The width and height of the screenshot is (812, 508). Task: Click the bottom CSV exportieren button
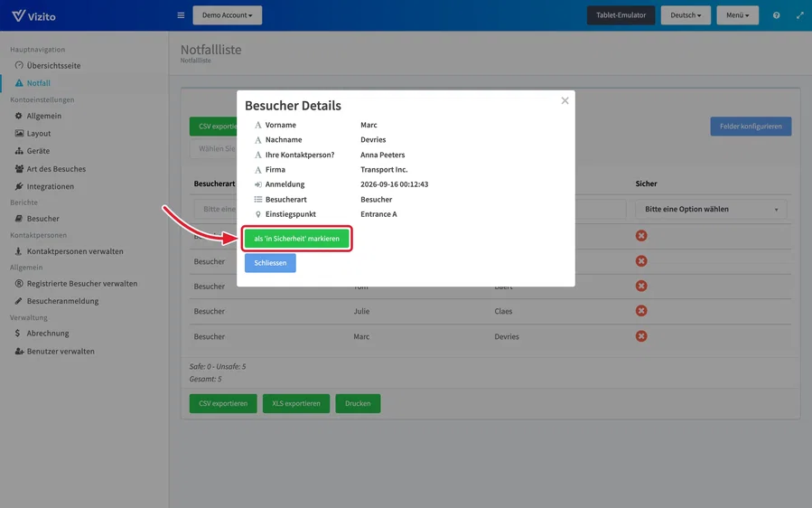point(223,404)
